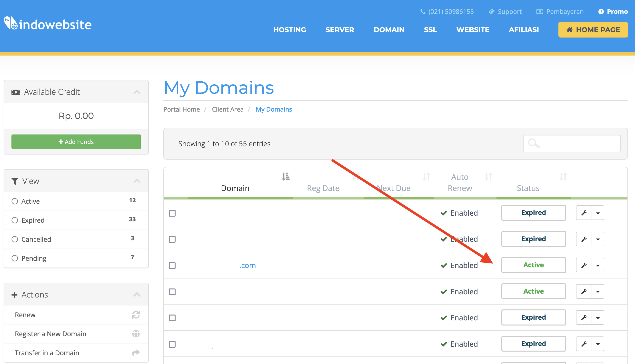Click the Renew refresh icon in Actions
This screenshot has height=364, width=635.
136,315
